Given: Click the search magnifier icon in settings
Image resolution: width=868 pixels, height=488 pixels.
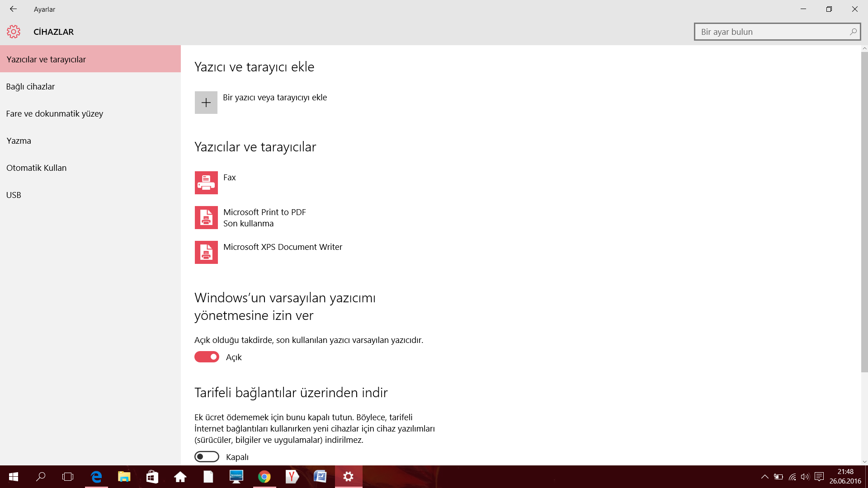Looking at the screenshot, I should click(853, 32).
